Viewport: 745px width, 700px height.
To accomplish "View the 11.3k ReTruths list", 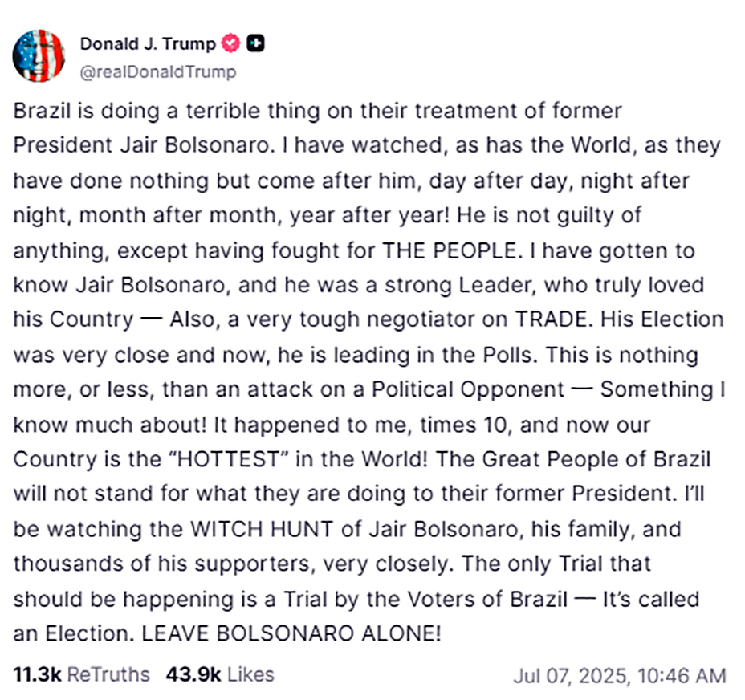I will tap(81, 674).
